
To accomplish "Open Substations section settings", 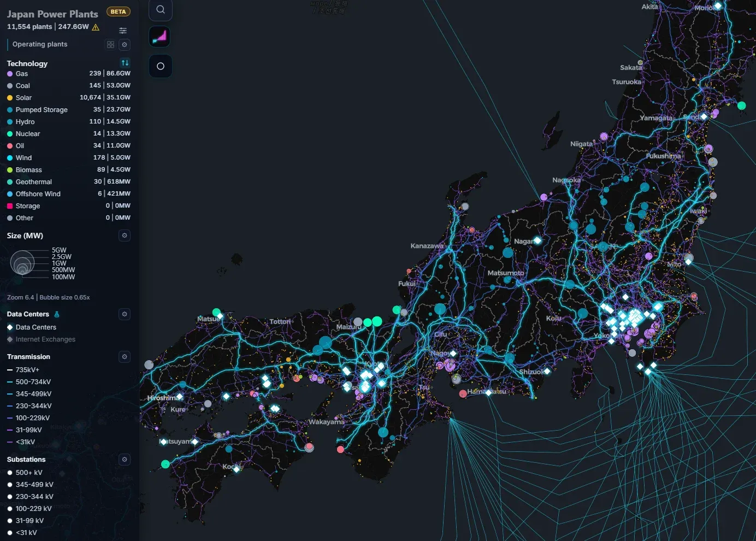I will click(125, 460).
